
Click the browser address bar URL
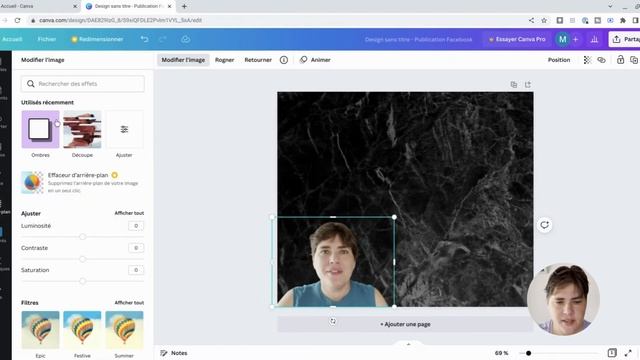coord(121,20)
